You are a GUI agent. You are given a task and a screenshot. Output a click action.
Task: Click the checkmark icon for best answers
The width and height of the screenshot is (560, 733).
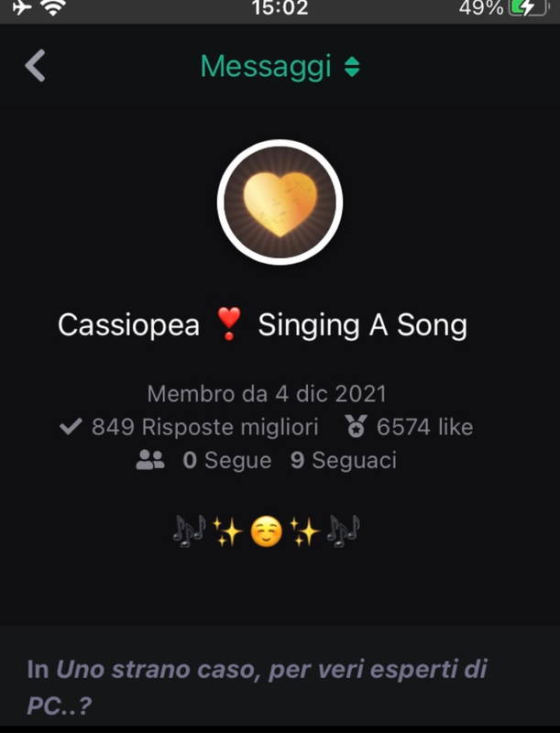pyautogui.click(x=71, y=426)
